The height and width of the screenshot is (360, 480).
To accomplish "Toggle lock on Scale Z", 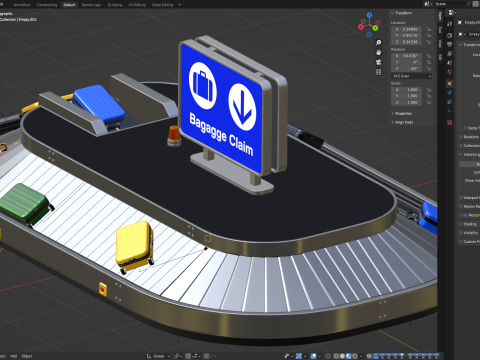I will [429, 102].
